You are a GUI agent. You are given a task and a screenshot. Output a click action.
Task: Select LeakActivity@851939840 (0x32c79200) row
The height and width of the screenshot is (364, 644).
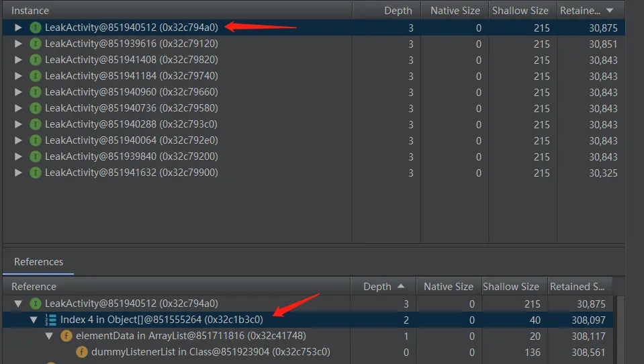(x=314, y=156)
